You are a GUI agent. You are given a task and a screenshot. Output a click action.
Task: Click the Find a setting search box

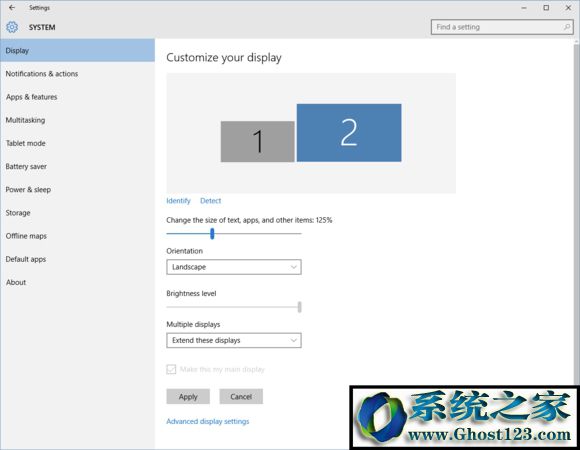click(x=502, y=27)
